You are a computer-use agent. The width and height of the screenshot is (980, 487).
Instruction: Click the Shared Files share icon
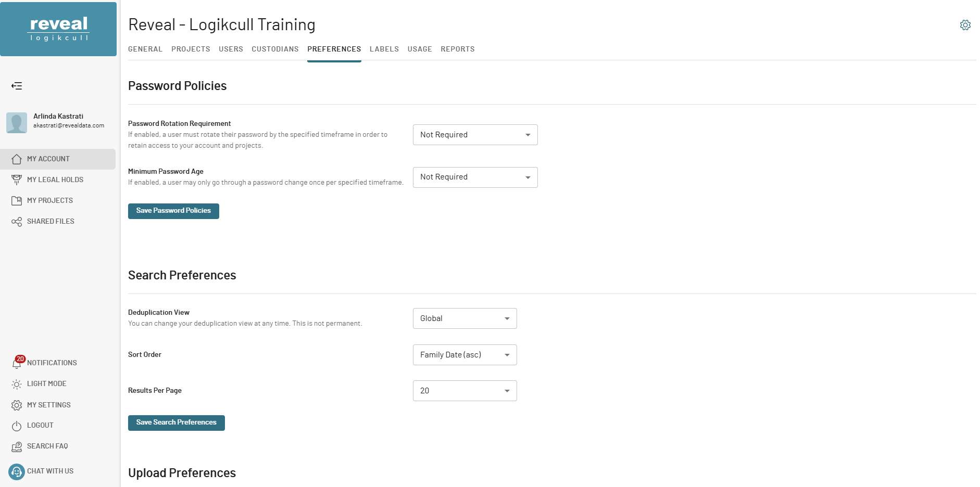point(17,222)
